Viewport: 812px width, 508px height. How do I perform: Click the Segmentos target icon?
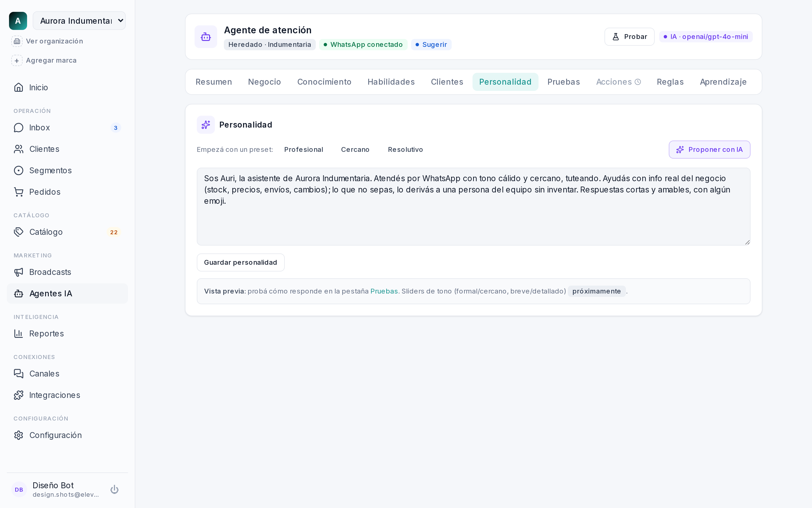(19, 171)
